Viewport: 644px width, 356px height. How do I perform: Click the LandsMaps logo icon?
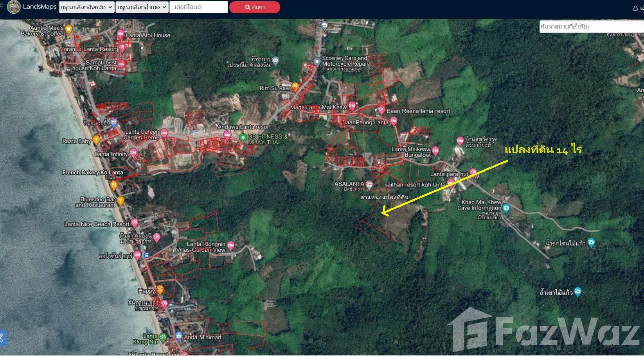tap(14, 7)
